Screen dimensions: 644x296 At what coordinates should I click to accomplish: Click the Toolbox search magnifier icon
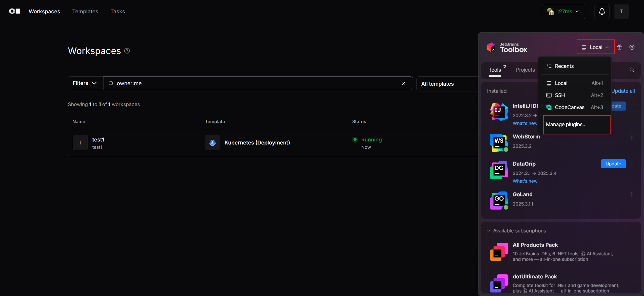[x=632, y=70]
